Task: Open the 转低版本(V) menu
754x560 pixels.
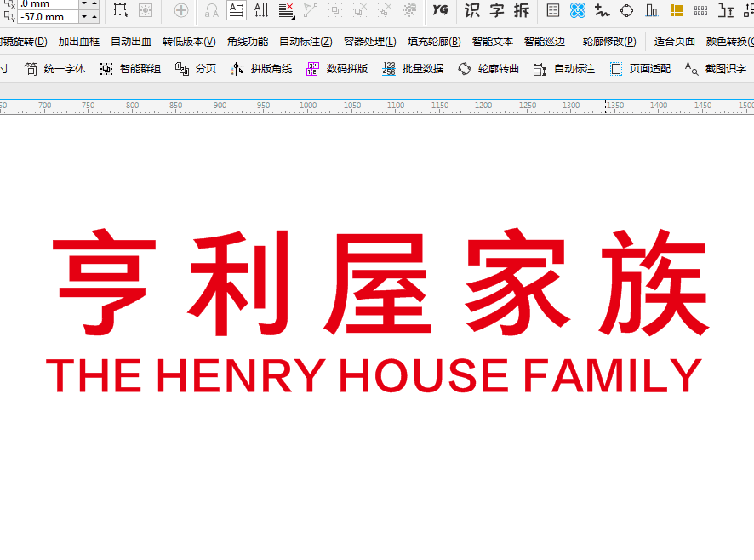Action: (189, 42)
